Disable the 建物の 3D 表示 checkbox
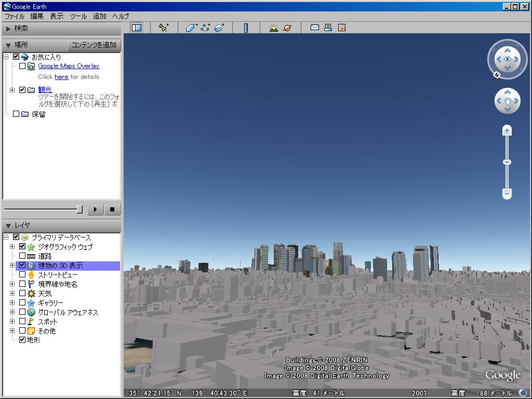 tap(22, 265)
